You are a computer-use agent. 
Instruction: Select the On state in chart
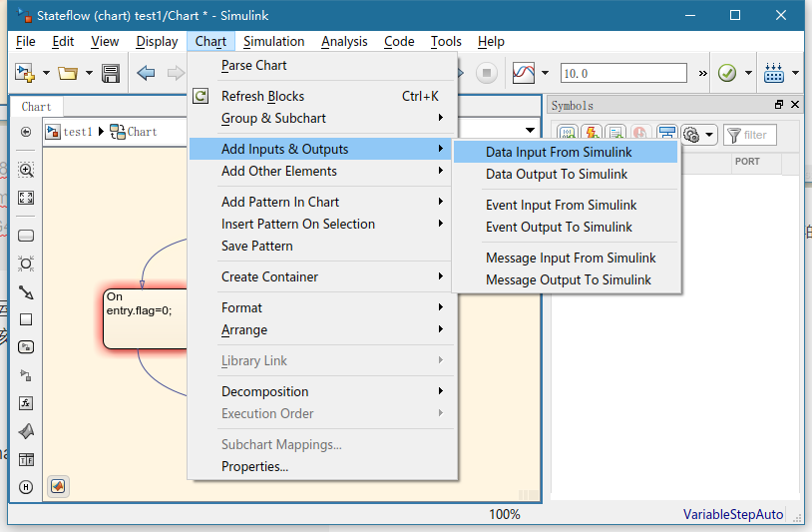146,318
